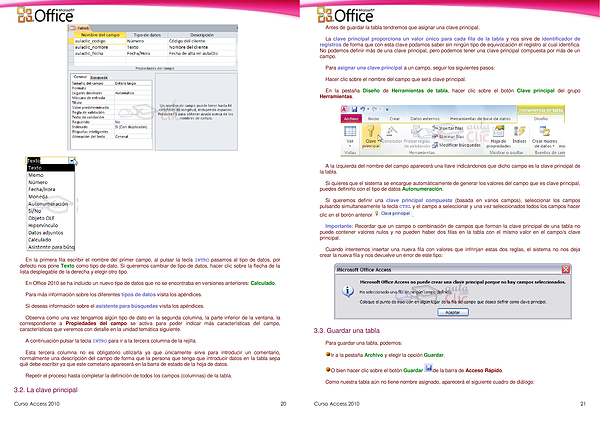600x424 pixels.
Task: Click the aulaclic_codigo field name cell
Action: (x=99, y=41)
